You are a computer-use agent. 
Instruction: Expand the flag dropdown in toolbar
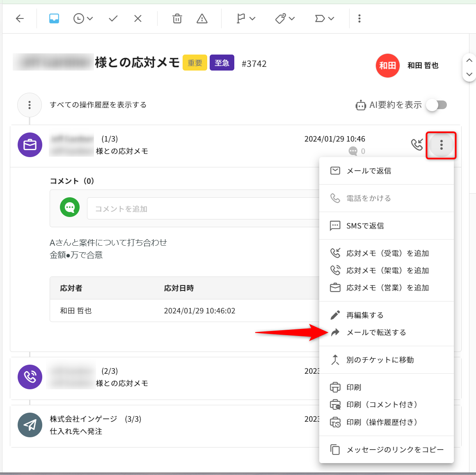coord(246,18)
